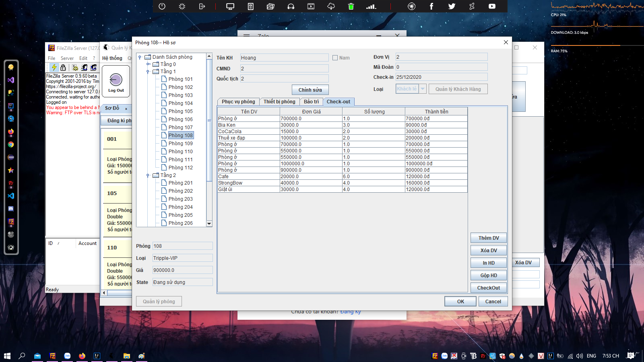The image size is (644, 362).
Task: Open the Hệ thống menu
Action: click(112, 58)
